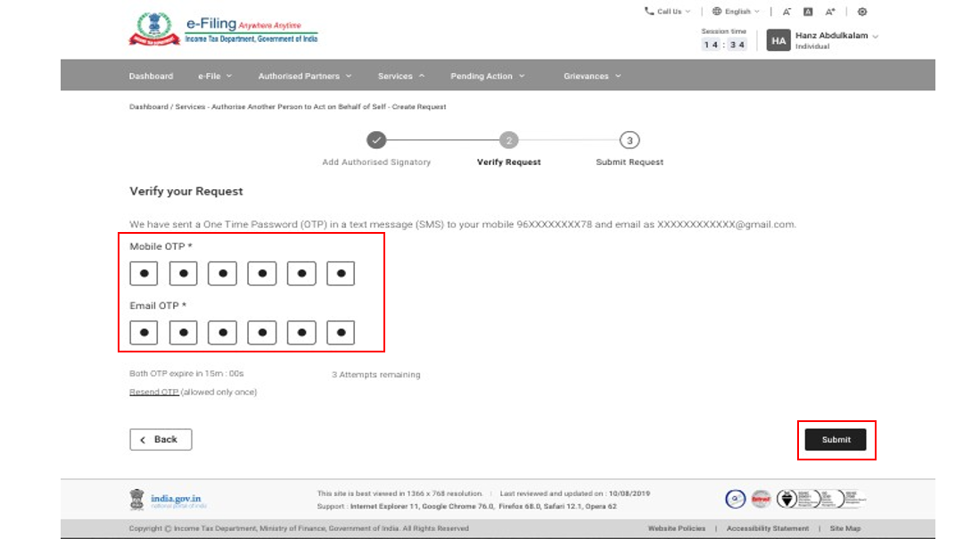Click the Call Us phone icon

click(648, 11)
